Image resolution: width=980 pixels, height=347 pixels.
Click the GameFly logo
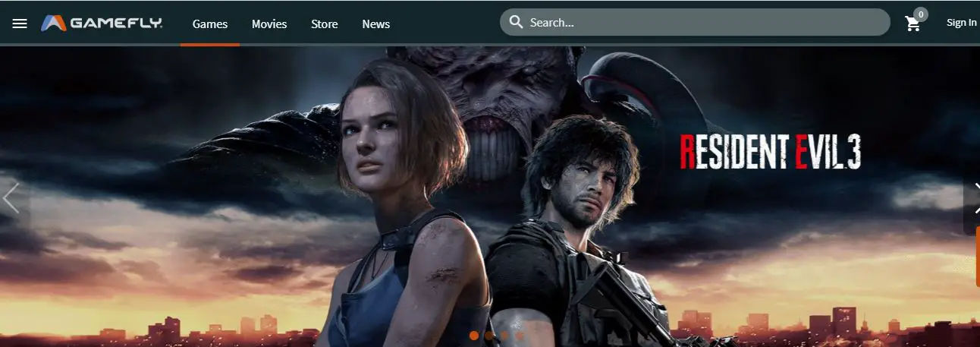[102, 24]
